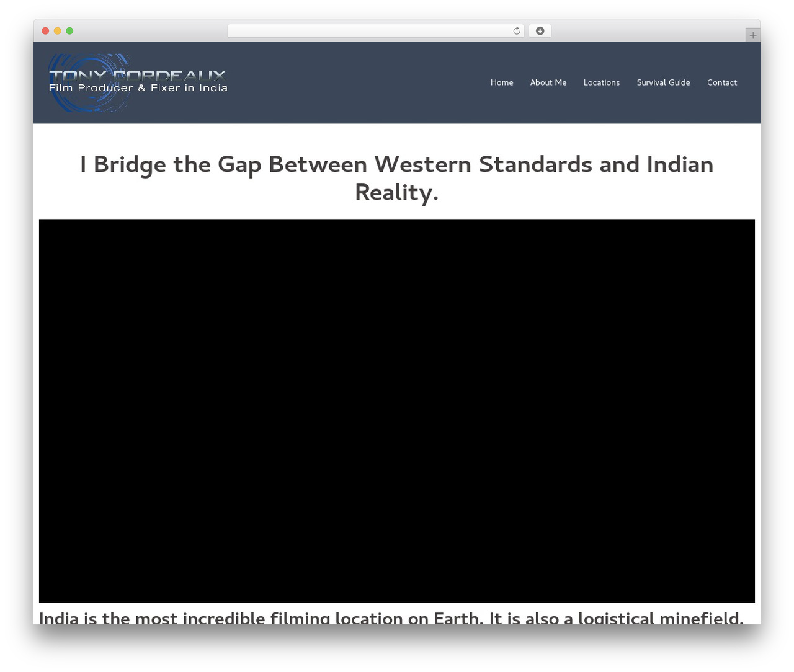The height and width of the screenshot is (672, 794).
Task: Open the browser downloads button
Action: [540, 31]
